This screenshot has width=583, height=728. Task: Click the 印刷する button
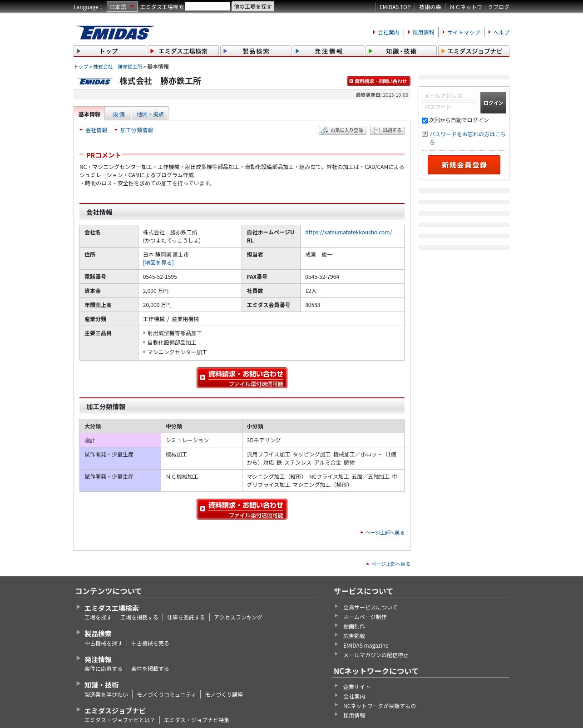point(387,130)
